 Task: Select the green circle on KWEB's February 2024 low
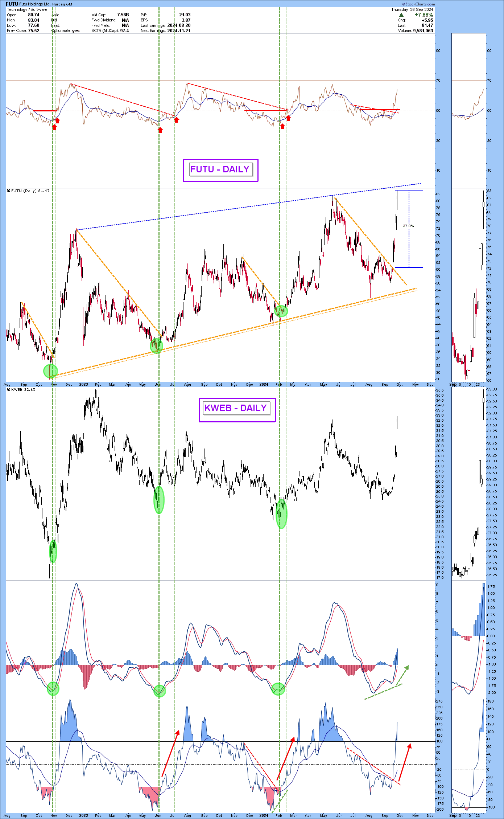(281, 513)
